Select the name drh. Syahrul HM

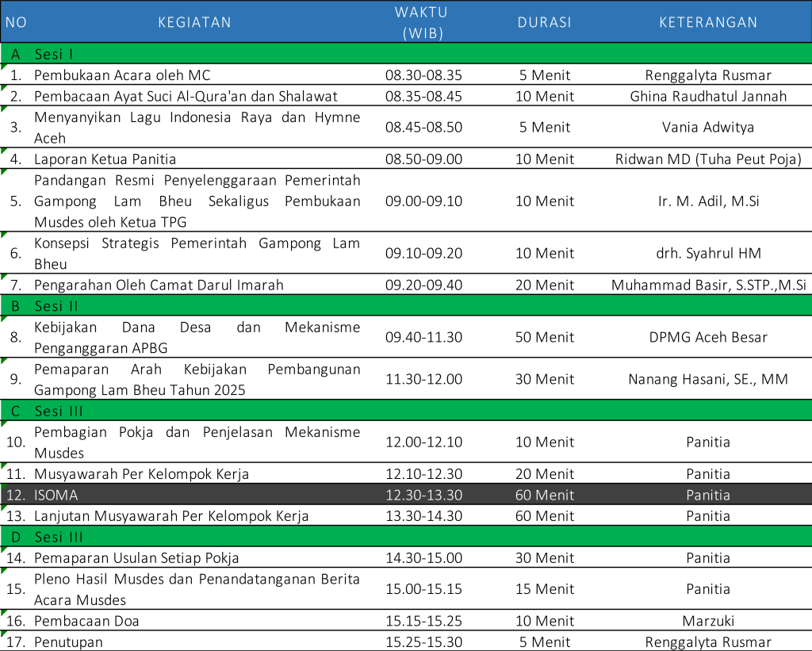(708, 253)
